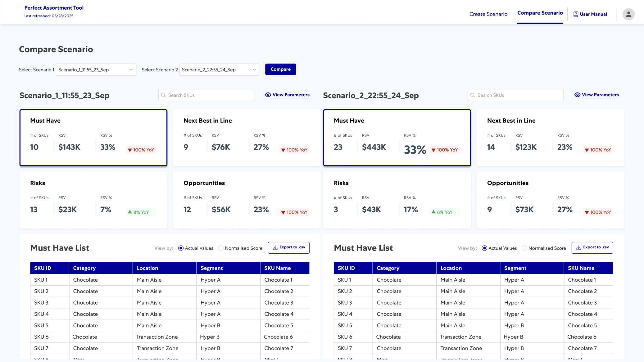Click the red down arrow in Scenario 1 Must Have

(x=130, y=150)
